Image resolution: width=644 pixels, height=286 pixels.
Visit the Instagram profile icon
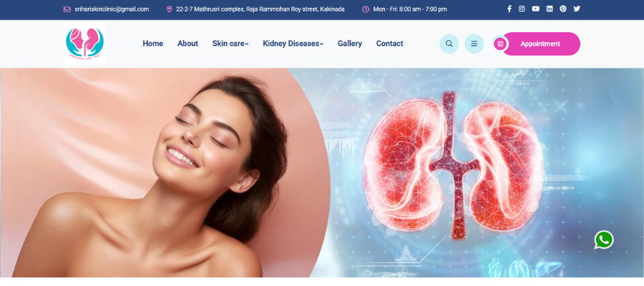522,9
